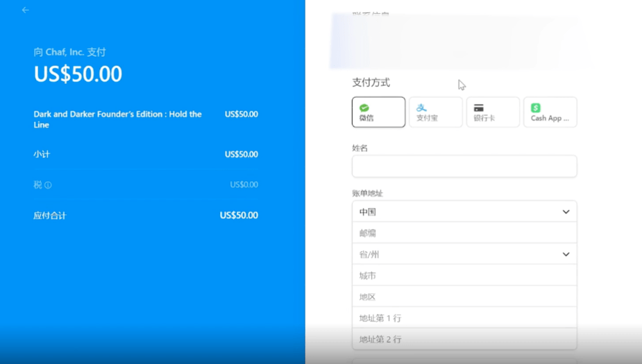Select the 银行卡 bank card icon
The image size is (642, 364).
tap(479, 107)
